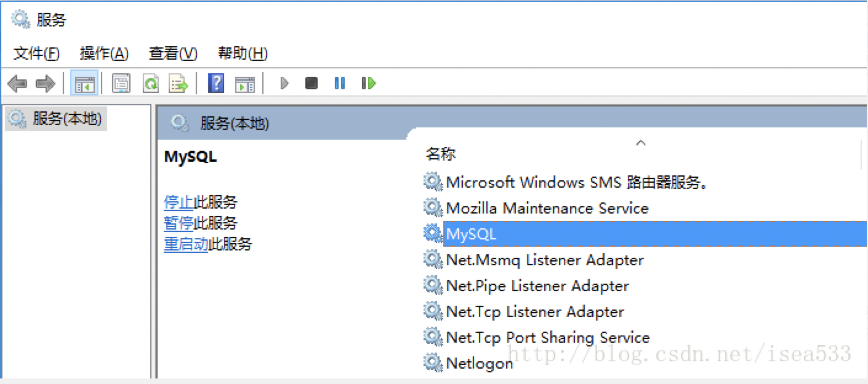
Task: Click the 暂停 link for MySQL
Action: 179,223
